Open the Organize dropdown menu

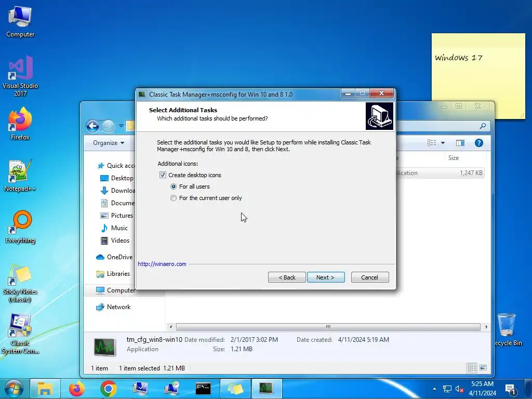coord(109,143)
